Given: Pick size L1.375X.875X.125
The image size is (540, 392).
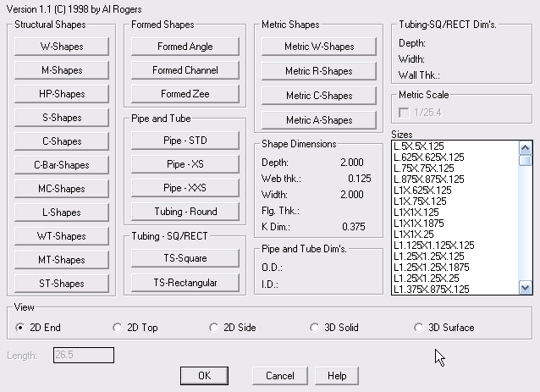Looking at the screenshot, I should click(455, 290).
